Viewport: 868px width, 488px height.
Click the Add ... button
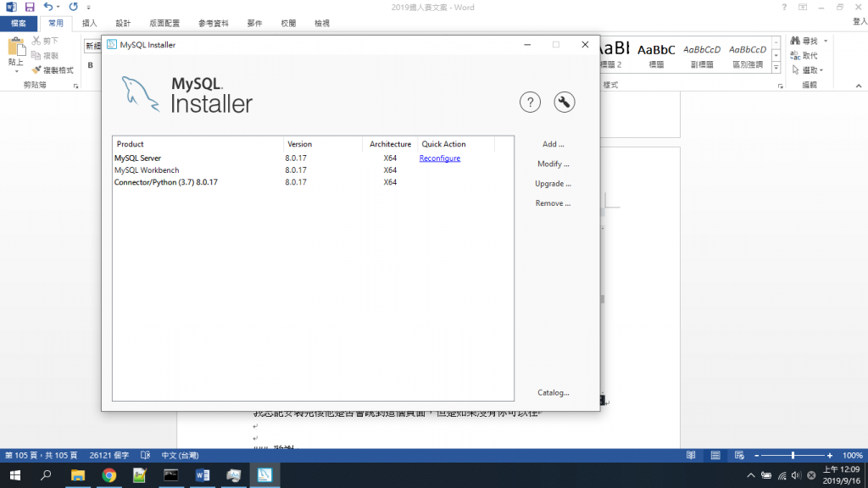pos(553,144)
